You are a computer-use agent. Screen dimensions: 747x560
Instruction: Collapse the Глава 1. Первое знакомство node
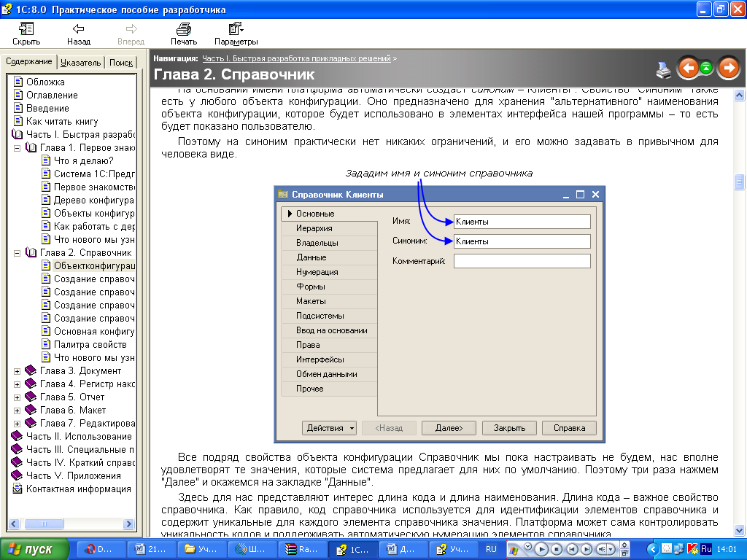pyautogui.click(x=18, y=148)
